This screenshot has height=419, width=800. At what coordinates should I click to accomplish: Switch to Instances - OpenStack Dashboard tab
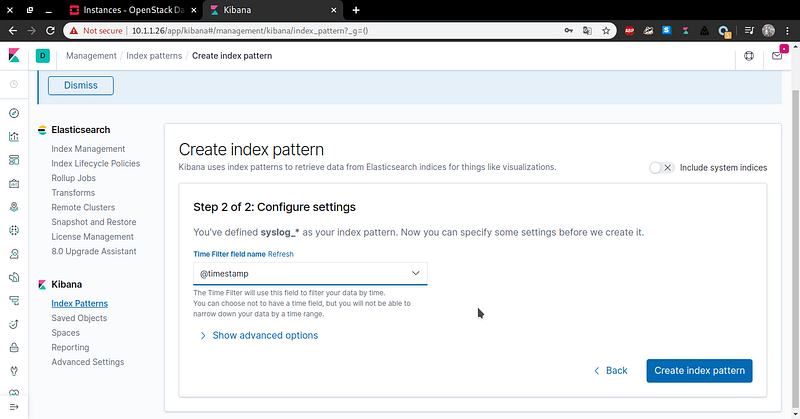133,10
